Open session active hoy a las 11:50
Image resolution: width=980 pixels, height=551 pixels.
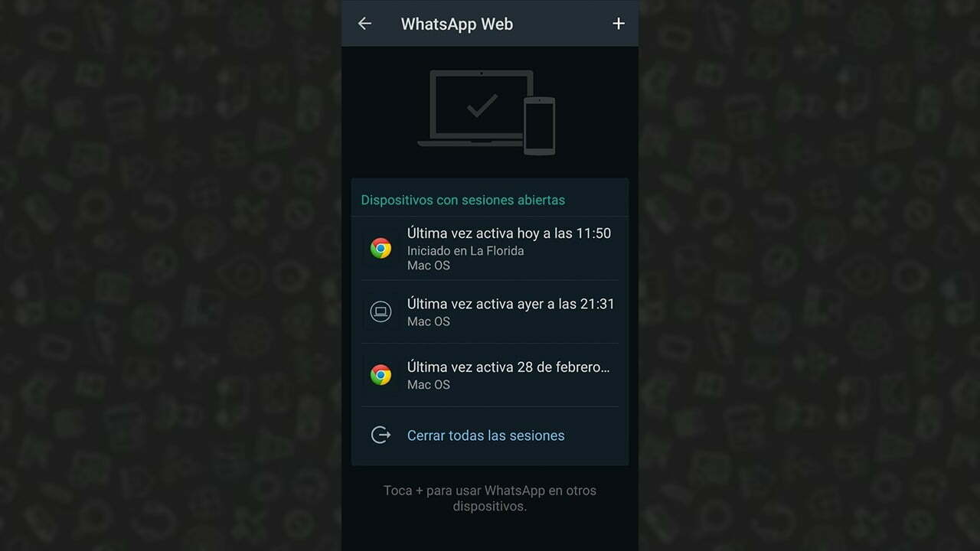click(490, 249)
